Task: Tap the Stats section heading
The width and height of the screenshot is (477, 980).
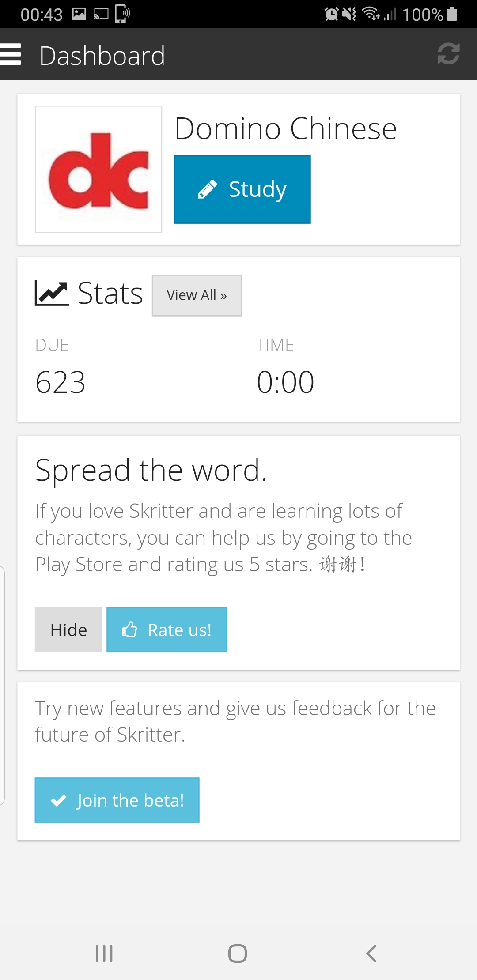Action: point(110,294)
